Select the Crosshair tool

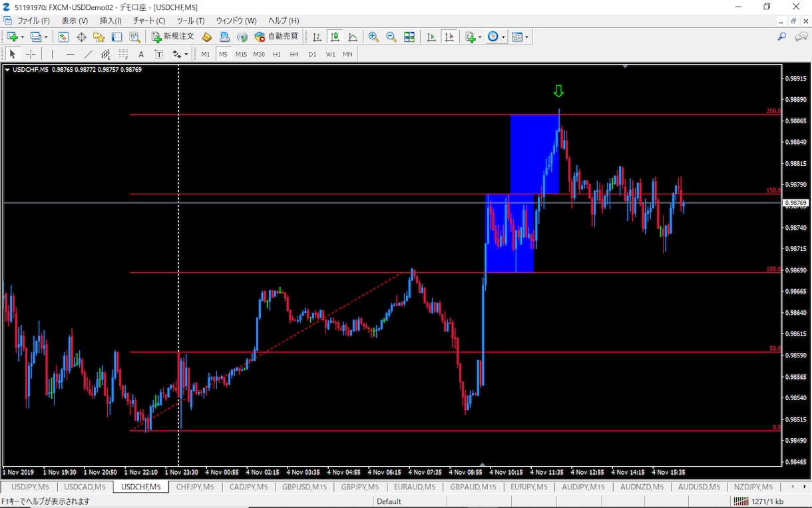pos(31,55)
